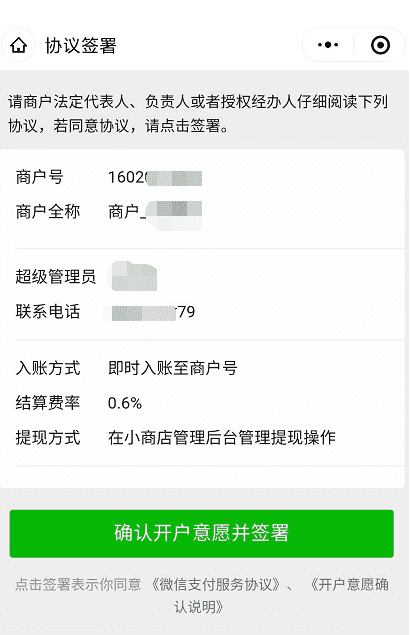Image resolution: width=410 pixels, height=635 pixels.
Task: Tap the circular close mini-program icon
Action: coord(380,45)
